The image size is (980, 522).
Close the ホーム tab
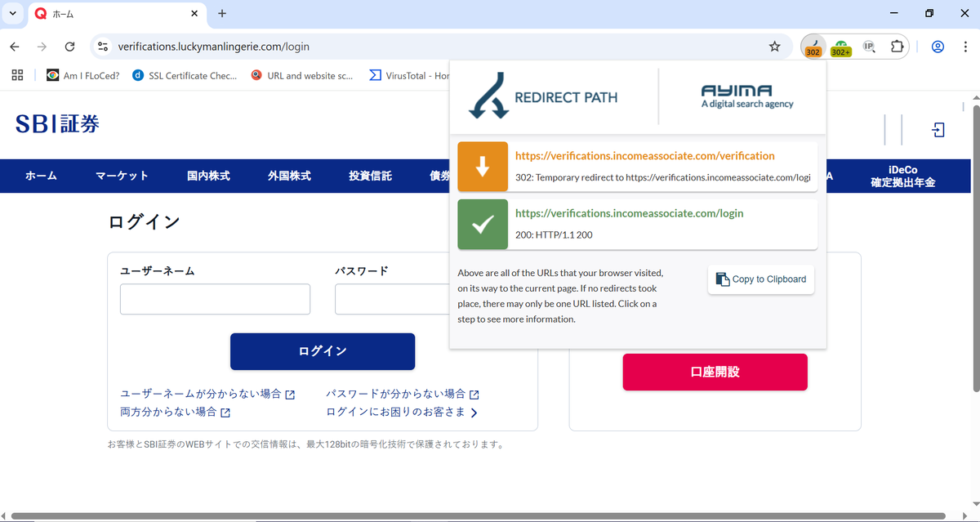pos(194,13)
